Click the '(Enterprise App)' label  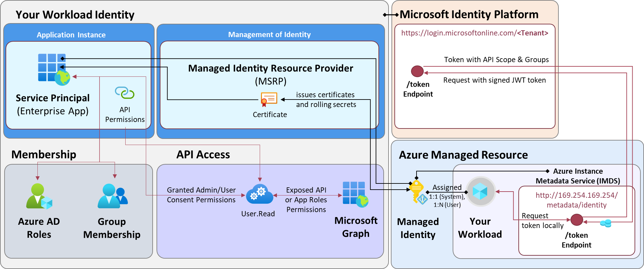point(53,111)
